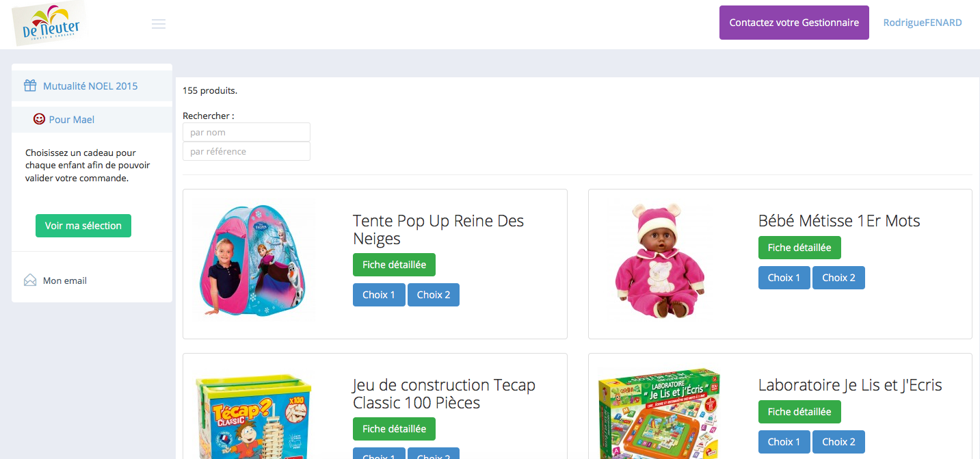The image size is (980, 459).
Task: Click Contactez votre Gestionnaire button
Action: coord(794,23)
